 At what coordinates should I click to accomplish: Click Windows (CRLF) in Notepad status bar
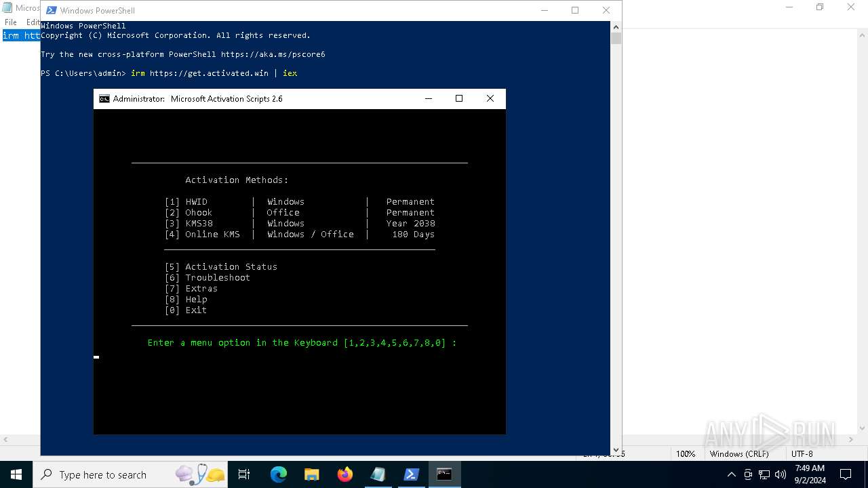pos(739,454)
